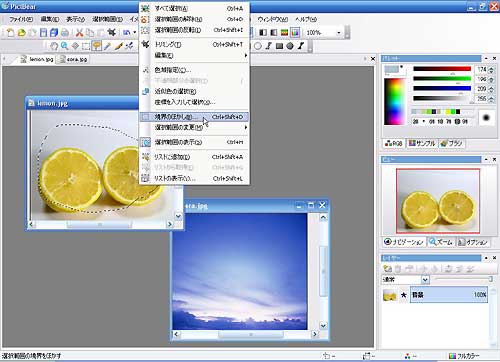Activate the highlighted lasso selection tool
This screenshot has width=500, height=362.
click(x=97, y=46)
